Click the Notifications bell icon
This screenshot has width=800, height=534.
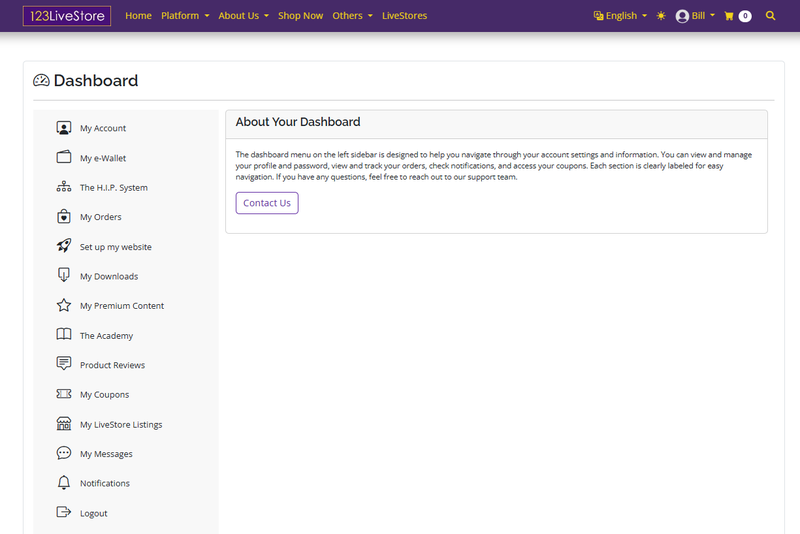[x=64, y=483]
